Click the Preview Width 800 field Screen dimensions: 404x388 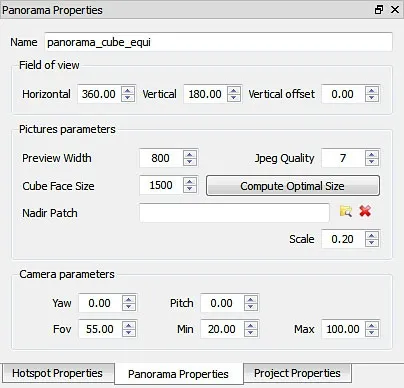tap(161, 158)
